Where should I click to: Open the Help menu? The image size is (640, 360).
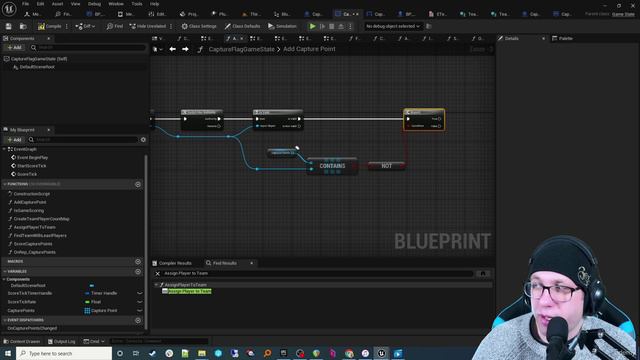(x=154, y=4)
